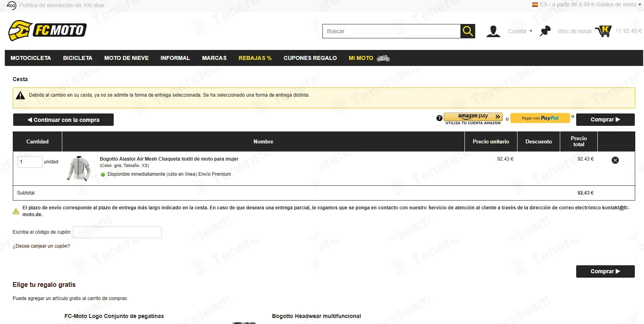Open the MARCAS menu item

pyautogui.click(x=214, y=58)
